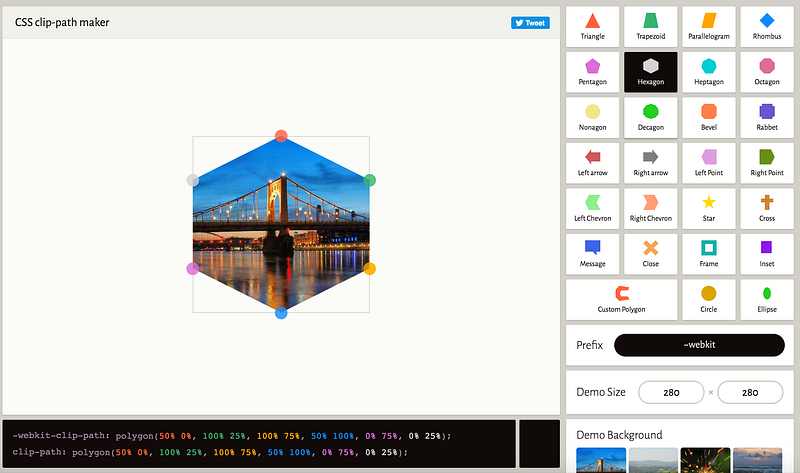Click the Tweet button

[x=530, y=22]
